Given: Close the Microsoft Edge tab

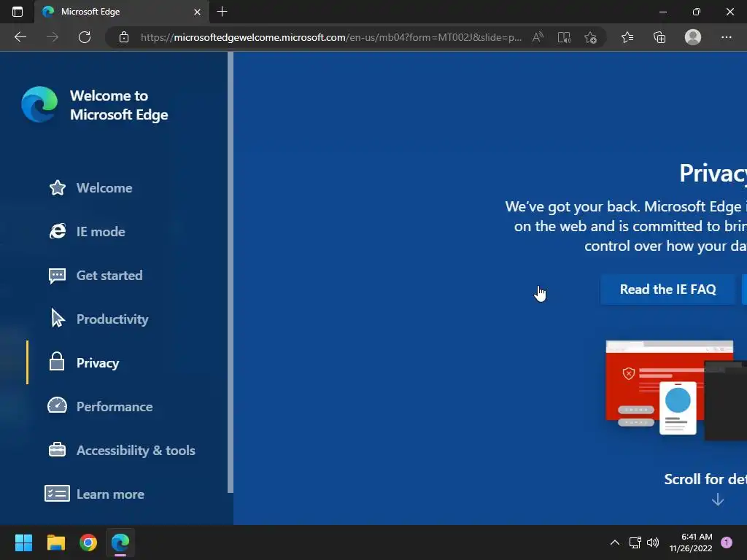Looking at the screenshot, I should (197, 12).
